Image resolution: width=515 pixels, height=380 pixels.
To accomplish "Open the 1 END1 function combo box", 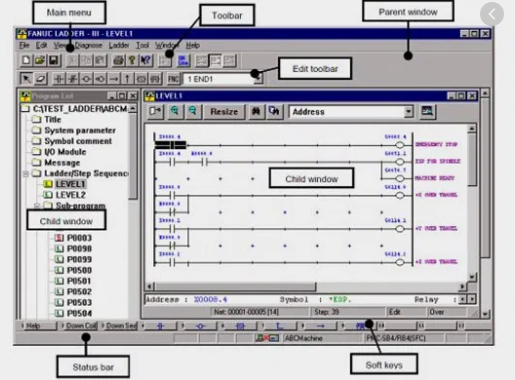I will coord(223,79).
